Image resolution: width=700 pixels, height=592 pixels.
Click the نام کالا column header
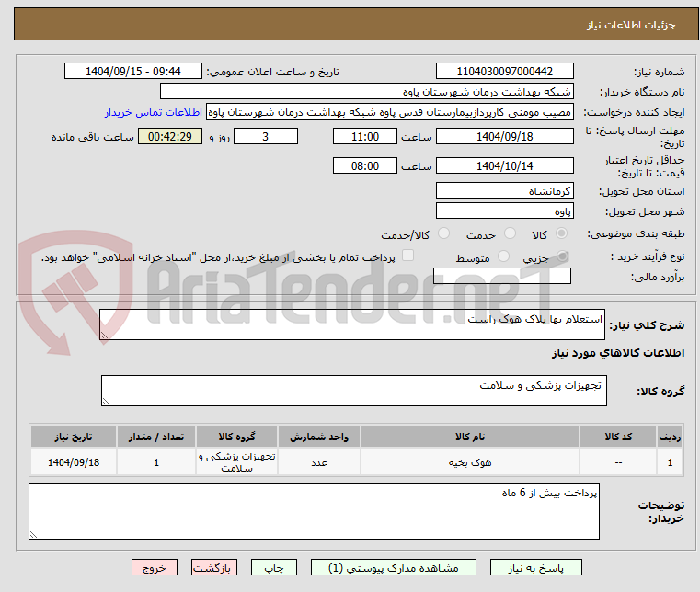(x=470, y=437)
